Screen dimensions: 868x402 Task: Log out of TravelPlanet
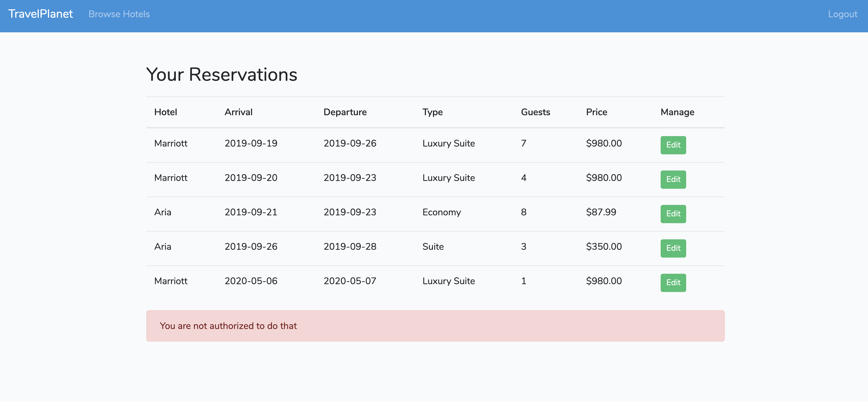pos(842,14)
